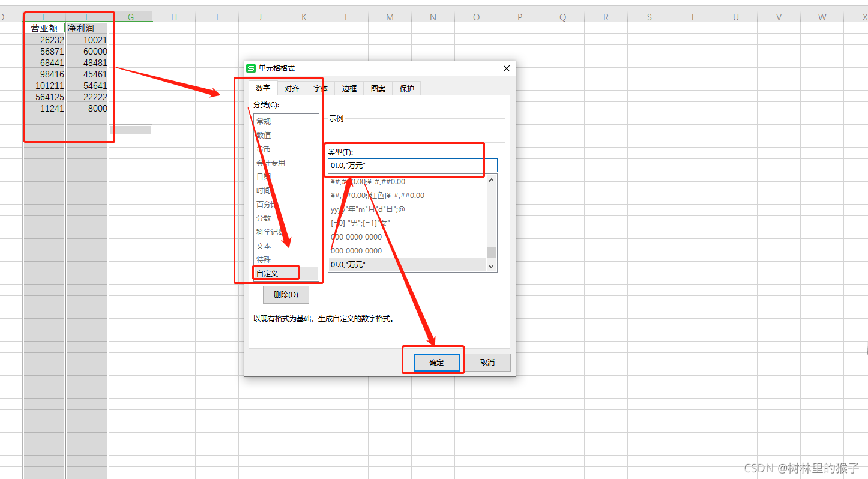Click the 营业额 header cell
The width and height of the screenshot is (868, 479).
[44, 28]
